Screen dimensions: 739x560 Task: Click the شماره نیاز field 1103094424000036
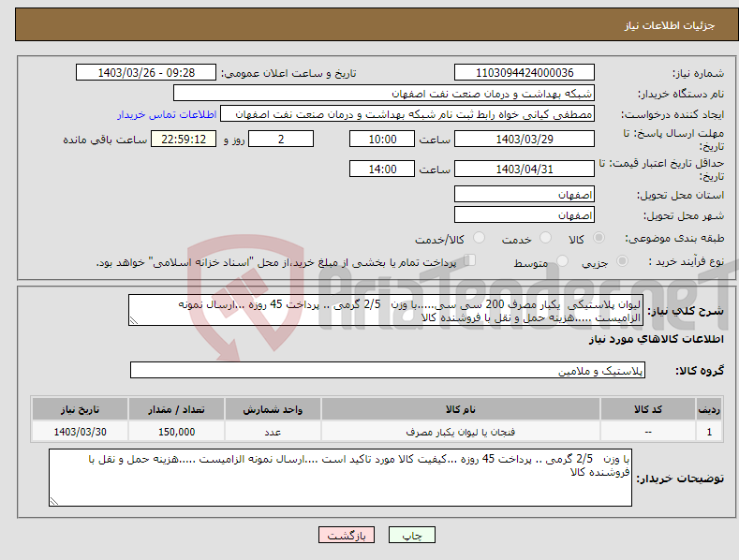point(525,73)
